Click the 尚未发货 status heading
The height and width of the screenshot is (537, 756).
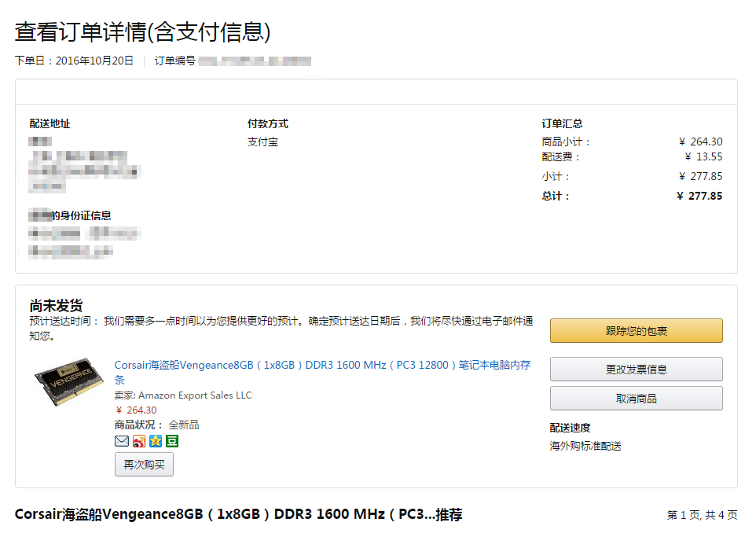[56, 305]
